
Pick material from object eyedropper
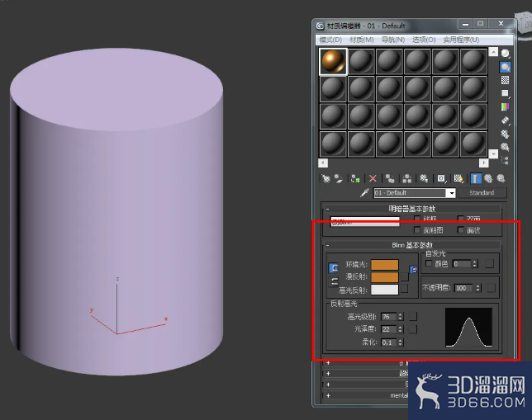click(x=364, y=193)
